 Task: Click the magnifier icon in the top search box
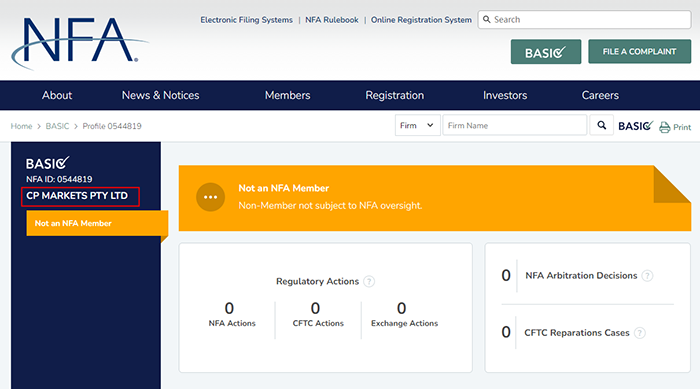pos(487,20)
